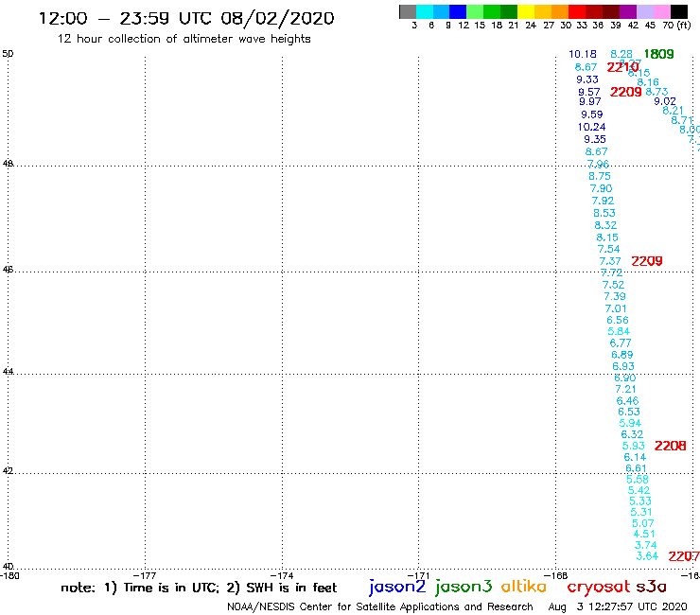The image size is (700, 615).
Task: Click the 'NOAA/NESDIS Center for Satellite Applications and Research' credit
Action: pos(380,607)
